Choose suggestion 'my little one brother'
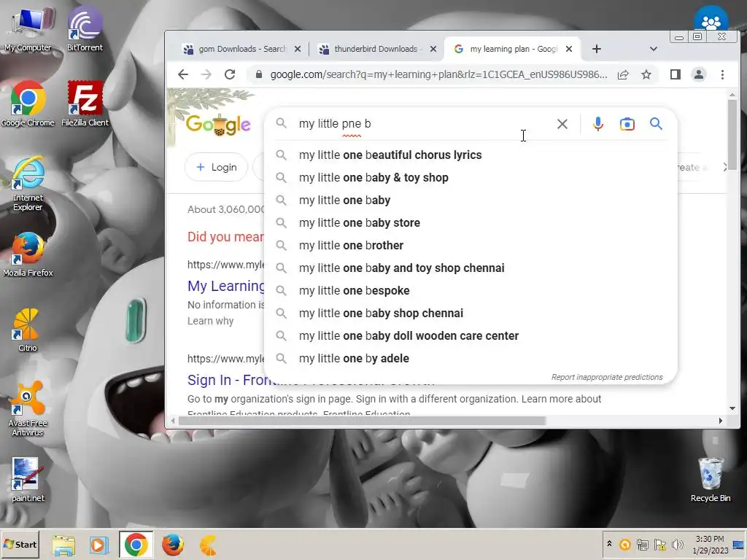 click(x=471, y=245)
